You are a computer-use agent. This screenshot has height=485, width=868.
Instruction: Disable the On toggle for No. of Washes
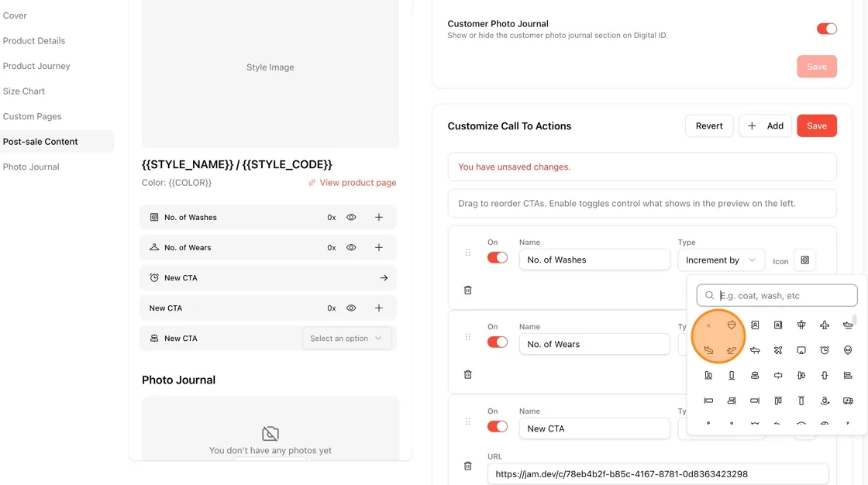497,257
